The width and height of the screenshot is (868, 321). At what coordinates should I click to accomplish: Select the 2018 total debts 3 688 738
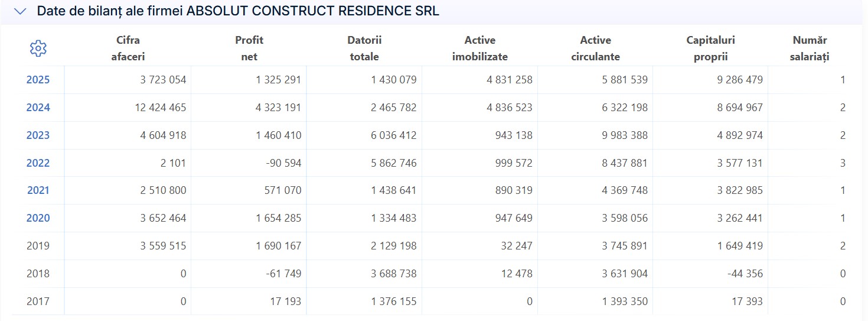pyautogui.click(x=394, y=274)
